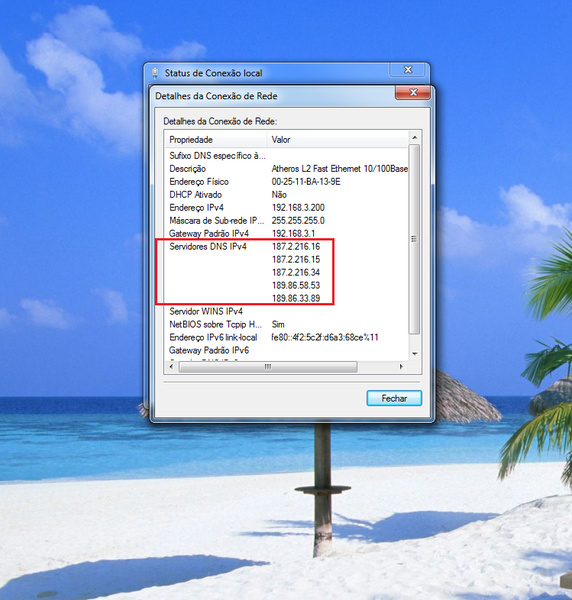
Task: Select the Descrição Atheros adapter row
Action: pyautogui.click(x=287, y=169)
